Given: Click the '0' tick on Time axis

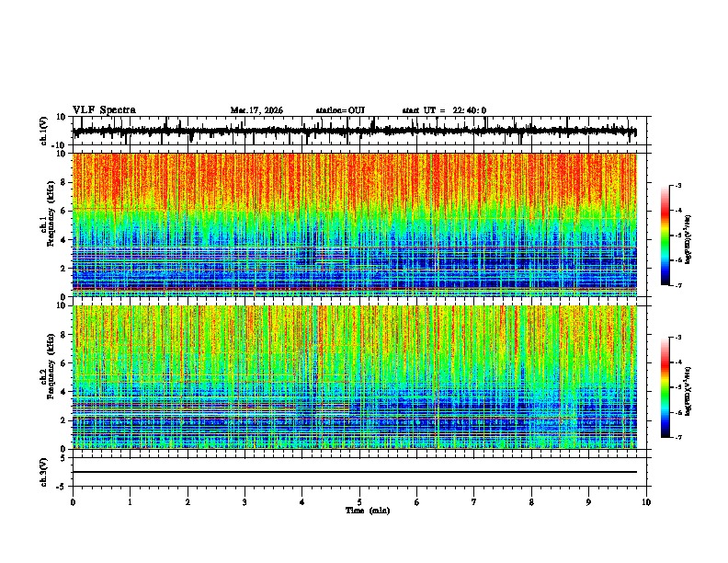Looking at the screenshot, I should (x=73, y=502).
